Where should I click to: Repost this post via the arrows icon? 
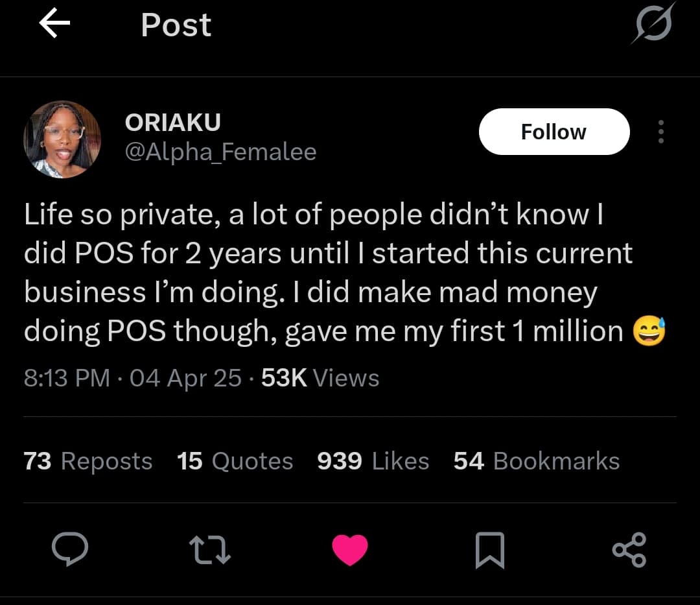click(210, 550)
